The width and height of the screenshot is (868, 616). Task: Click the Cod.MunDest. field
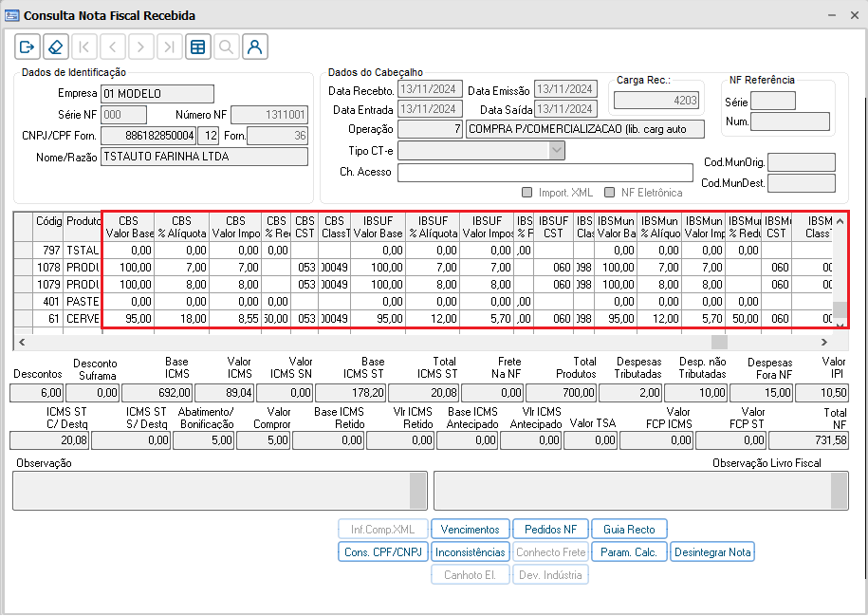[802, 183]
